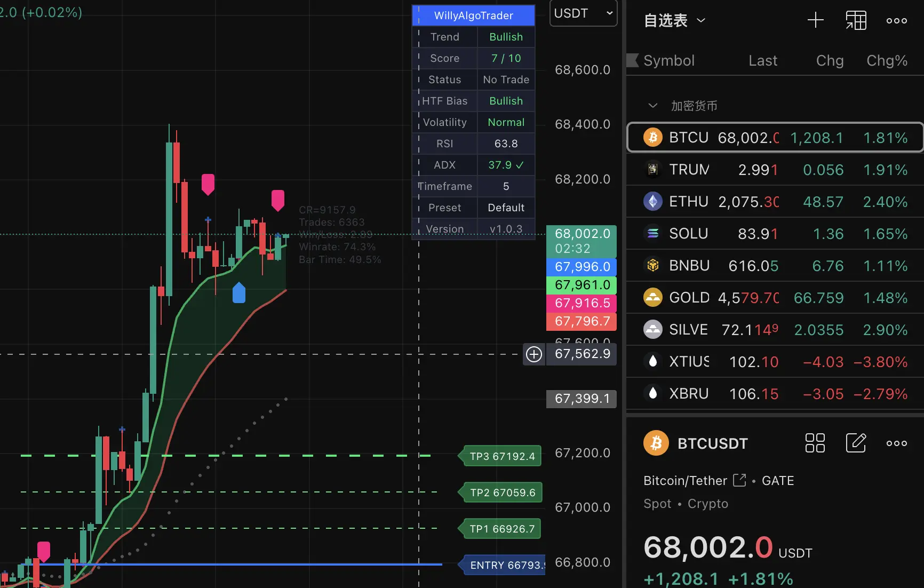Open watchlist more options menu
The height and width of the screenshot is (588, 924).
pyautogui.click(x=896, y=21)
